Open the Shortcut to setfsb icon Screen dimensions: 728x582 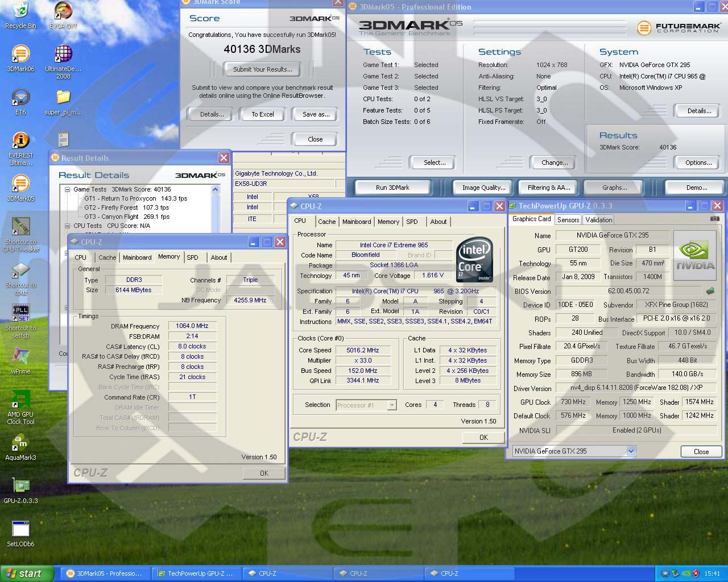20,322
